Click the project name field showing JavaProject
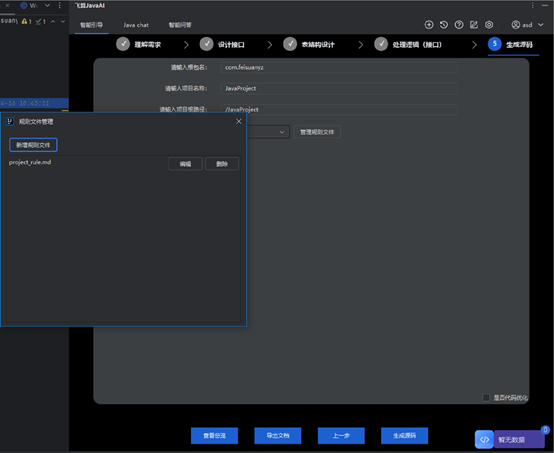This screenshot has width=554, height=453. point(339,88)
